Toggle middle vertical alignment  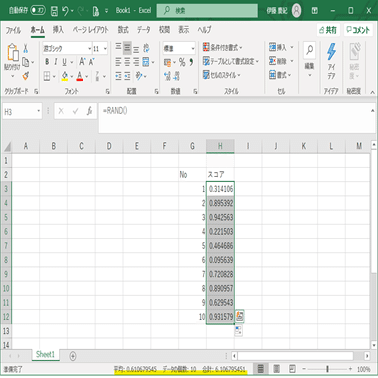click(x=127, y=49)
